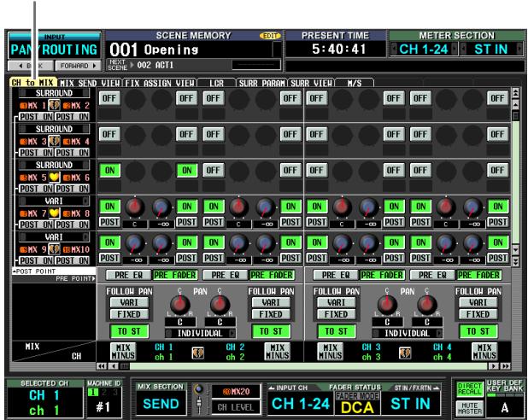Click the SEND button in MIX SECTION
The width and height of the screenshot is (528, 420).
coord(161,404)
